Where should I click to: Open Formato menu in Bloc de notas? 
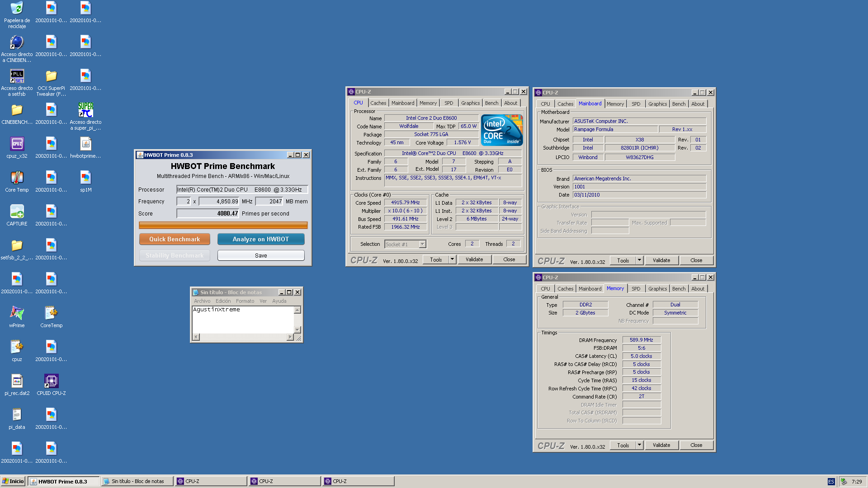(x=245, y=301)
